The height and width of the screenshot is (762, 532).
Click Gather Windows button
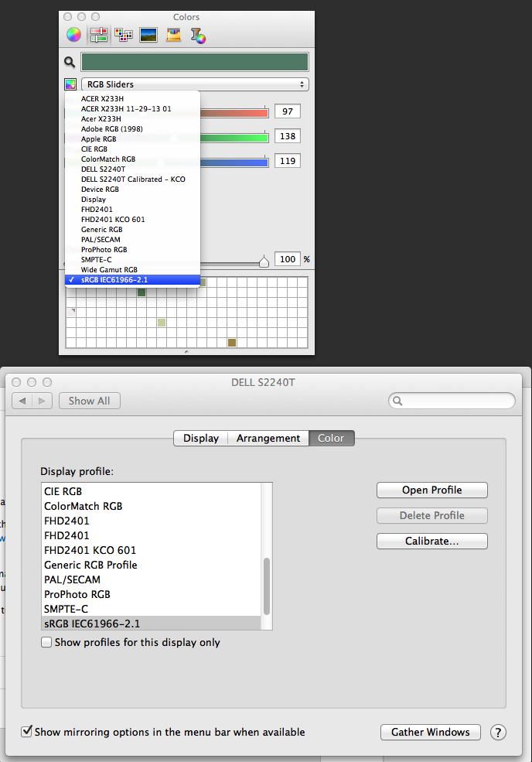click(x=431, y=733)
